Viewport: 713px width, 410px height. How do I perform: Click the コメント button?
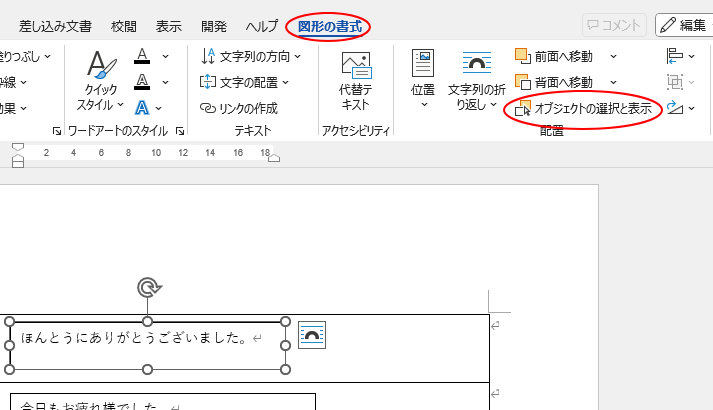pos(614,25)
